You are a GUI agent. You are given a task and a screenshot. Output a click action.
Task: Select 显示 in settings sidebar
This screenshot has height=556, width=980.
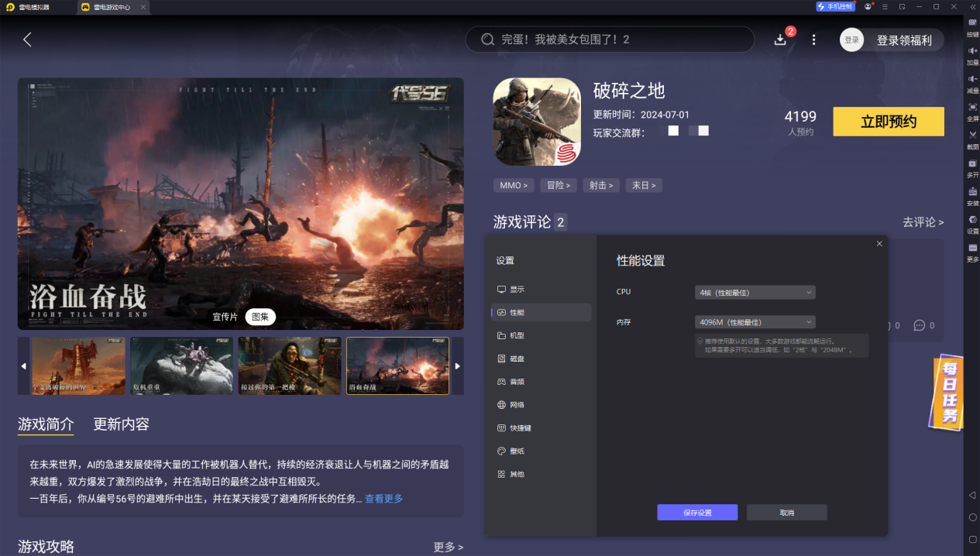(x=541, y=289)
